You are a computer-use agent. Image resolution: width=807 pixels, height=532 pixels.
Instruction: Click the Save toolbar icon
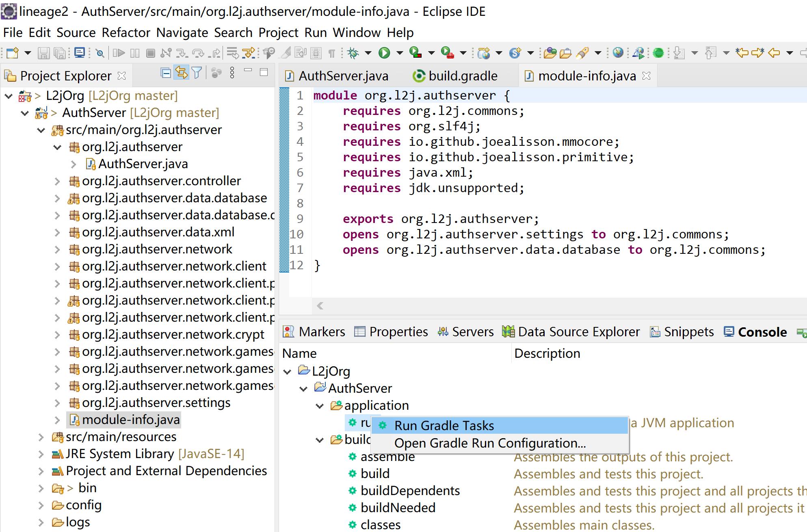point(43,53)
